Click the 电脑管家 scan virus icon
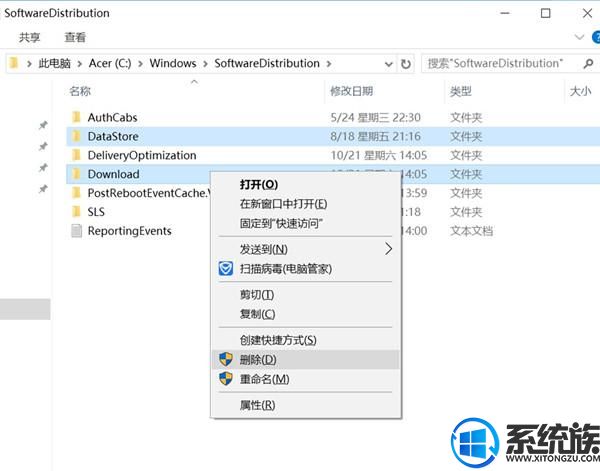The image size is (600, 471). click(x=226, y=269)
